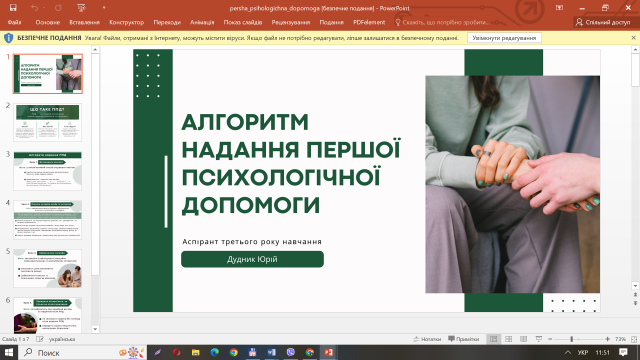Open the Файл menu
Viewport: 640px width, 360px height.
(14, 22)
